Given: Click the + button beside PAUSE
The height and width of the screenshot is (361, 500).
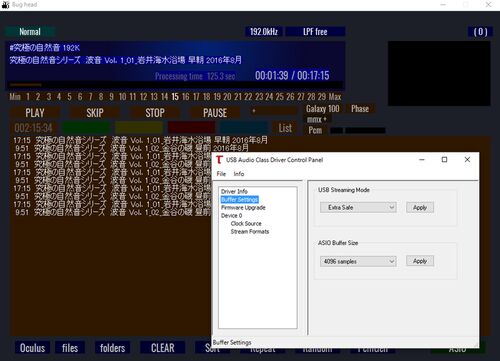Looking at the screenshot, I should [x=273, y=111].
